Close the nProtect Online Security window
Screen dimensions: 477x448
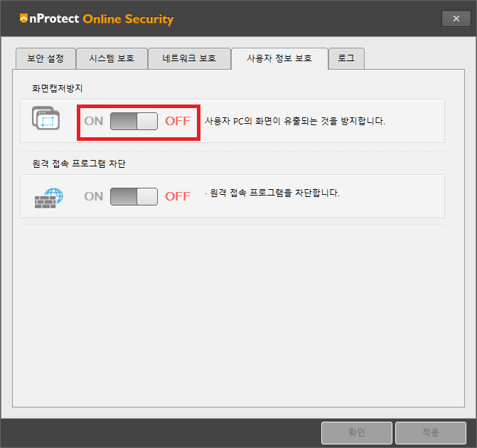click(456, 18)
